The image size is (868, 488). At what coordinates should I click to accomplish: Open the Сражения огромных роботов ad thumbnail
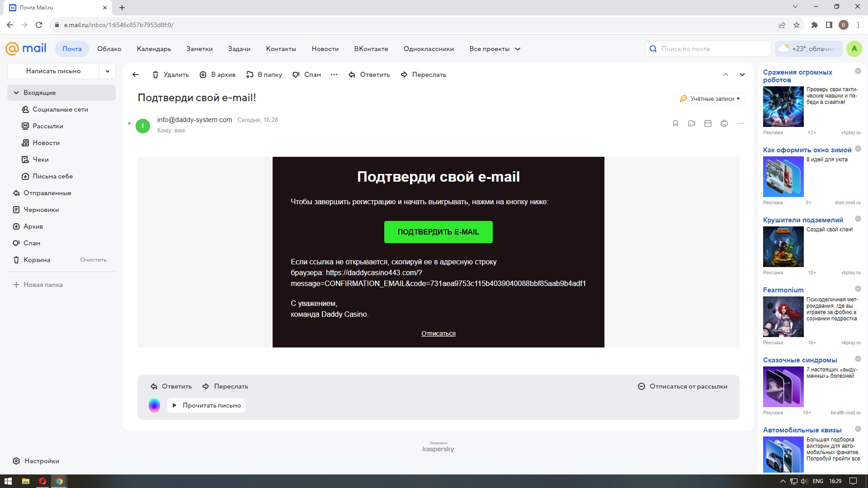click(x=783, y=107)
